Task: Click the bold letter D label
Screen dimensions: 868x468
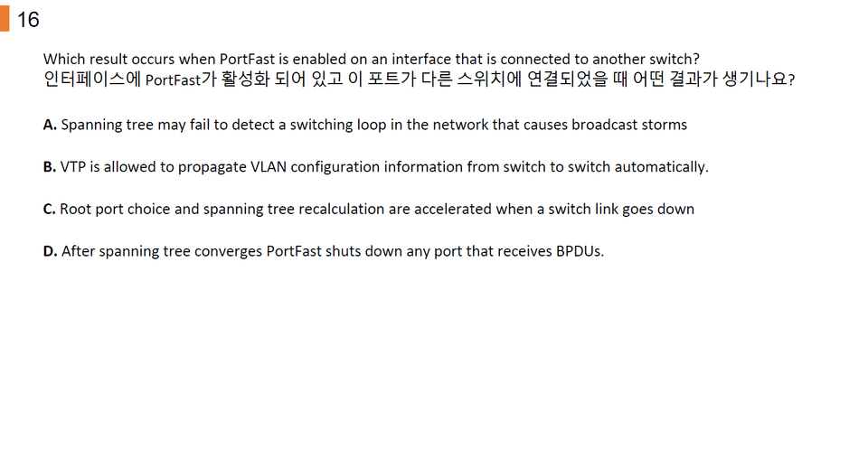Action: (50, 251)
